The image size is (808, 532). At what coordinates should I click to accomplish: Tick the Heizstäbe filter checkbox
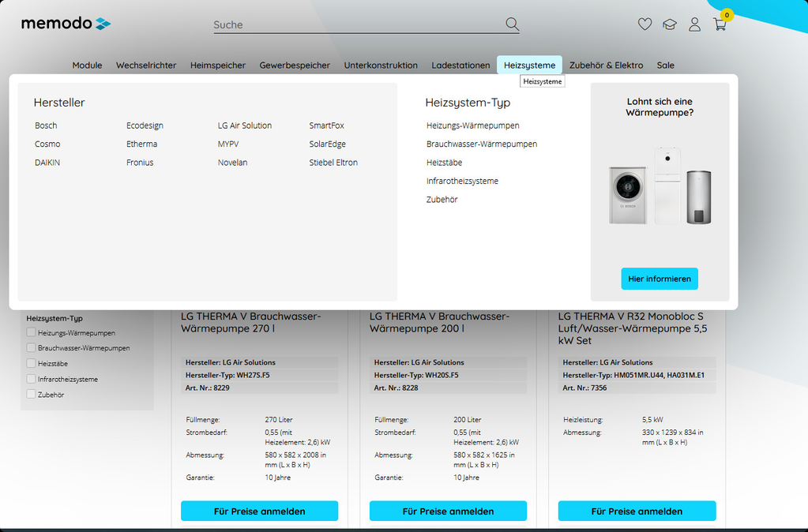(32, 364)
